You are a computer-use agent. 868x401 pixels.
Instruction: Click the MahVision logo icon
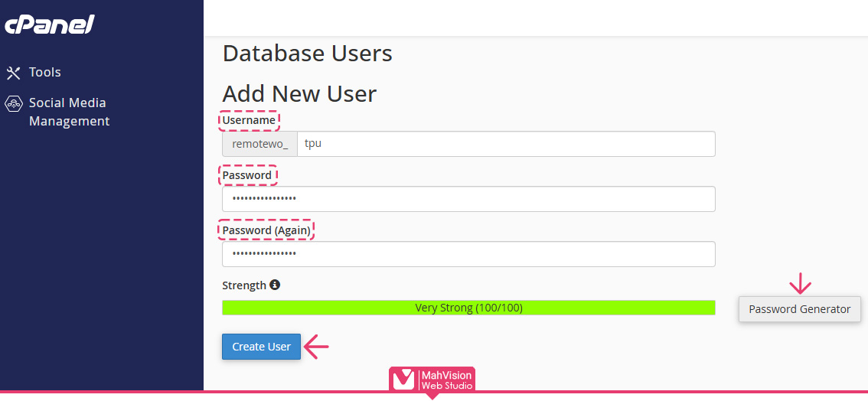tap(403, 380)
